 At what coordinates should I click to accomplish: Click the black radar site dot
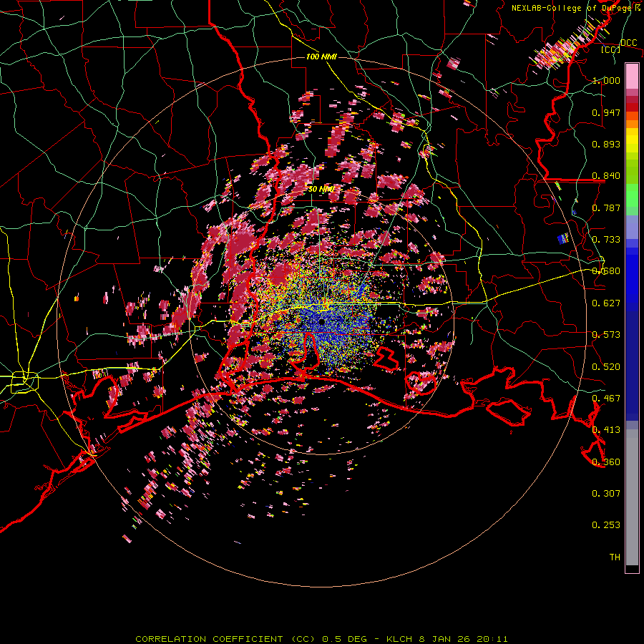(321, 321)
